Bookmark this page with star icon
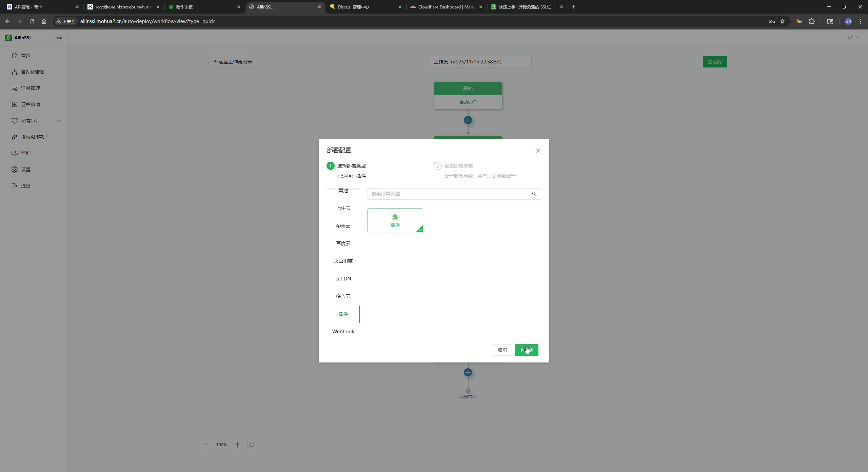 click(x=783, y=21)
